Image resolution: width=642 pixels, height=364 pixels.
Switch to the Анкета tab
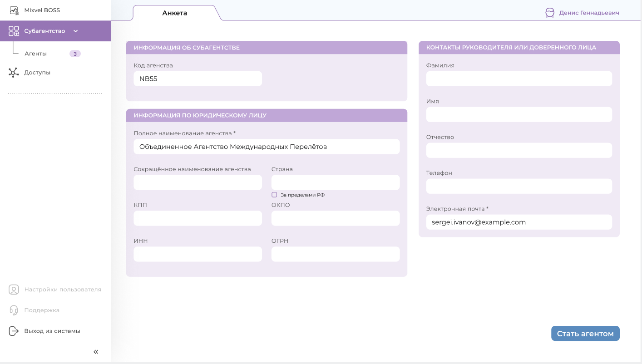175,13
